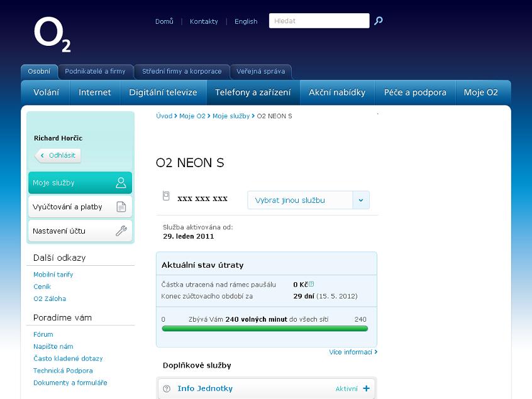Click the Aktuální stav útraty heading
The width and height of the screenshot is (532, 399).
point(202,265)
